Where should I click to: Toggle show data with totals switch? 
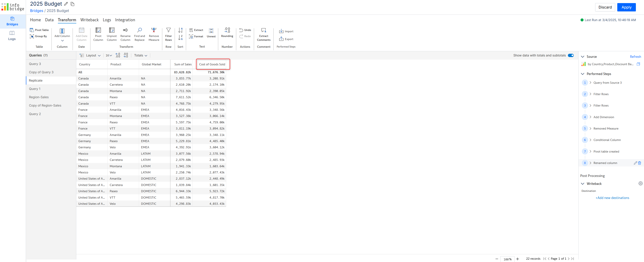[x=570, y=55]
